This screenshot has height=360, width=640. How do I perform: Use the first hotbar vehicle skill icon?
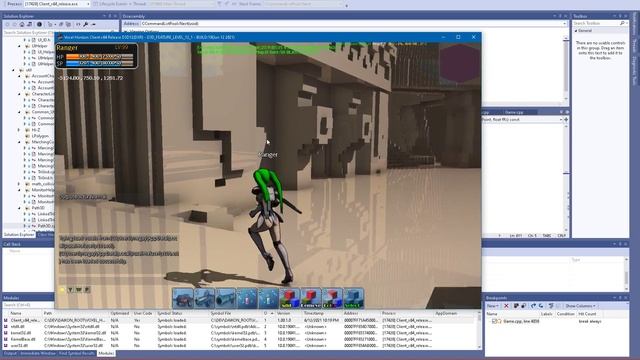pos(182,298)
